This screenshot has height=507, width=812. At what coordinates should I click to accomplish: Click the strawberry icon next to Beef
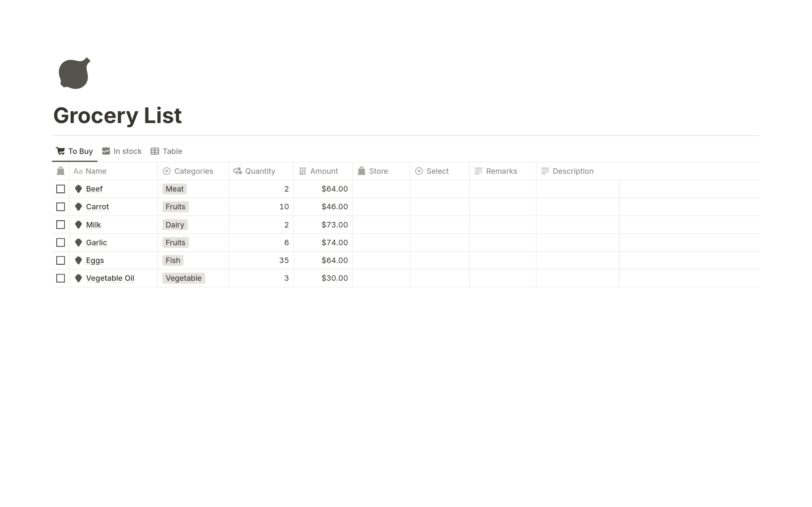[x=78, y=189]
